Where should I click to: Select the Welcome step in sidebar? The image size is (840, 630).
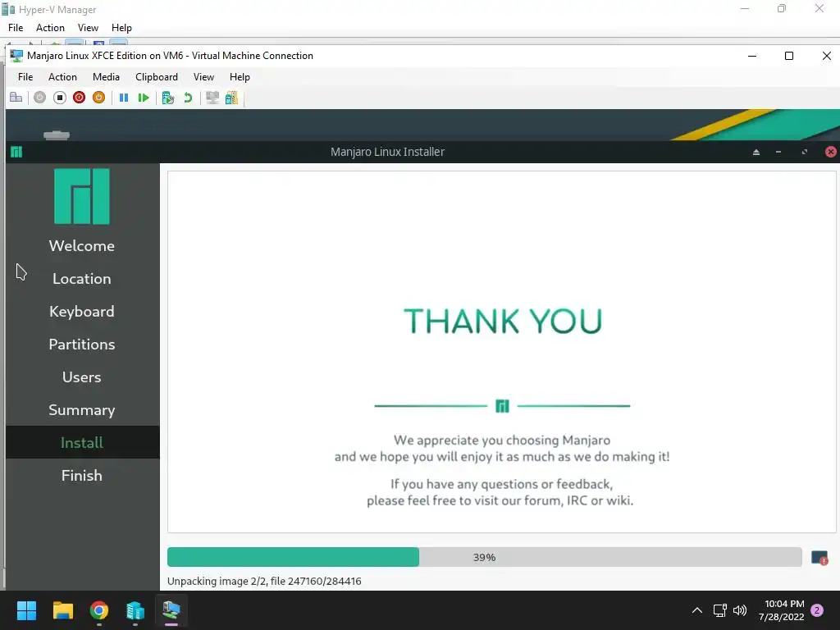82,246
